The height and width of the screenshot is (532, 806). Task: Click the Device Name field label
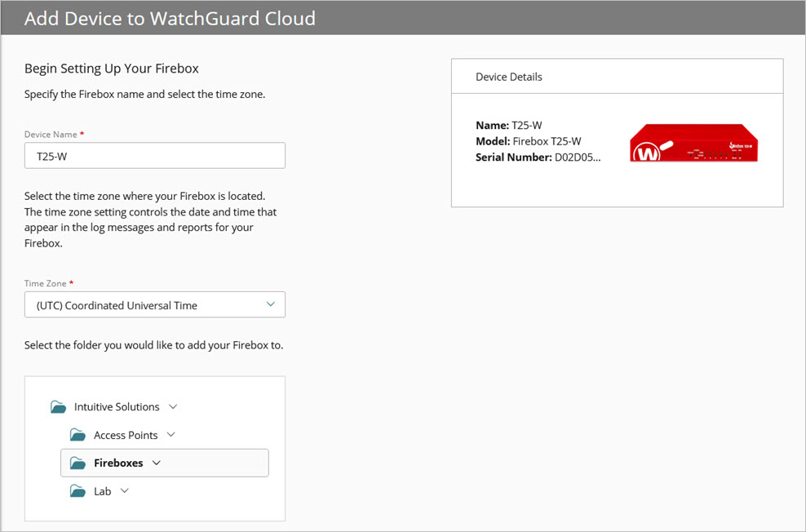(x=54, y=134)
